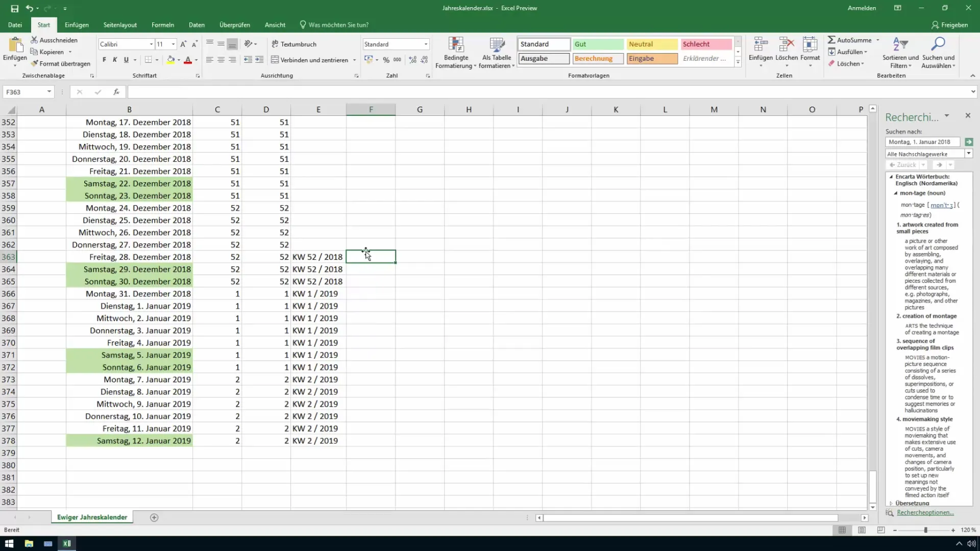Click Suchen nach input field
The width and height of the screenshot is (980, 551).
coord(922,142)
